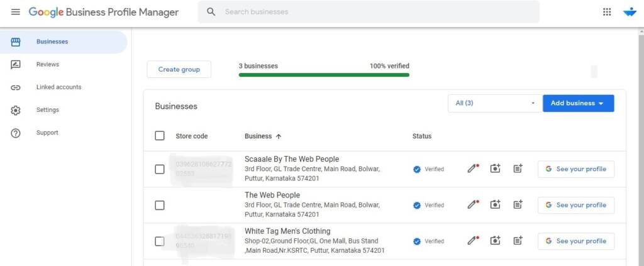This screenshot has height=266, width=644.
Task: Focus the Search businesses field
Action: click(x=369, y=12)
